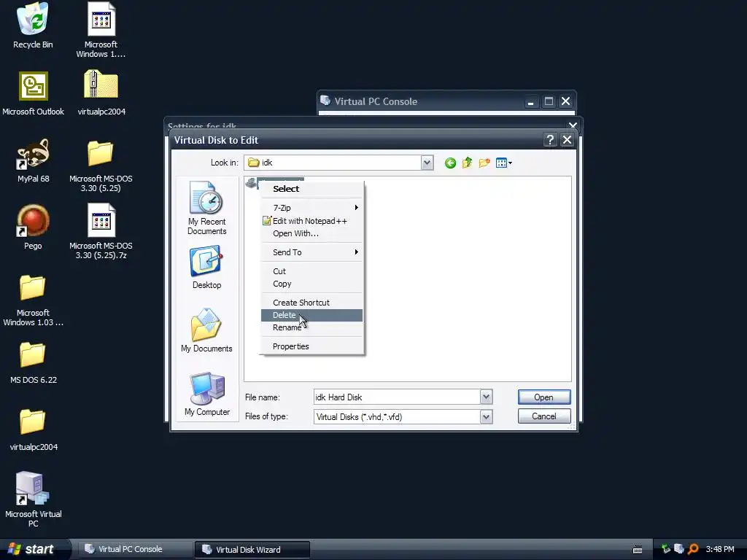The width and height of the screenshot is (747, 560).
Task: Choose Open With... menu entry
Action: (x=311, y=233)
